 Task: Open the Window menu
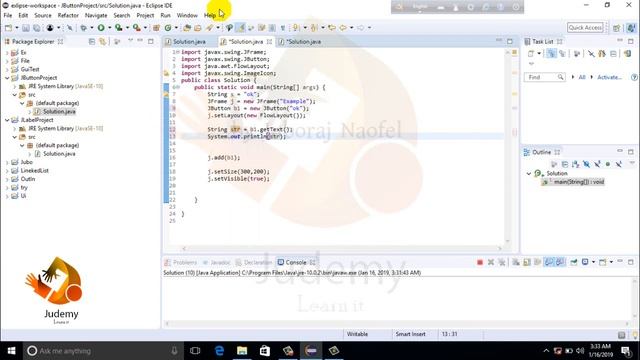click(187, 16)
